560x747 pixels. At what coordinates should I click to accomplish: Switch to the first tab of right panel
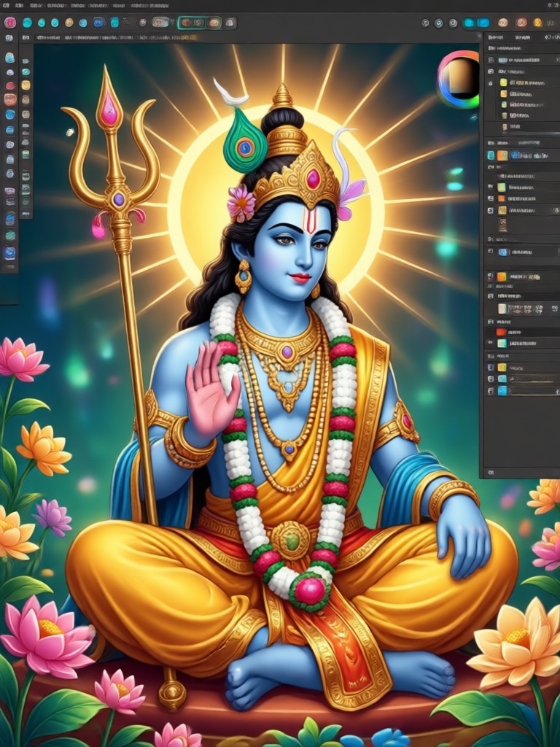[496, 37]
